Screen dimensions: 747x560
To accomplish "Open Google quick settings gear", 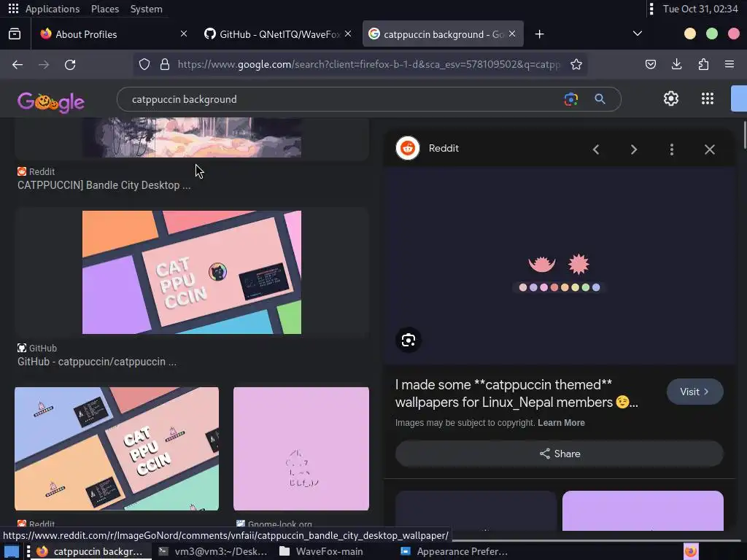I will pos(671,98).
